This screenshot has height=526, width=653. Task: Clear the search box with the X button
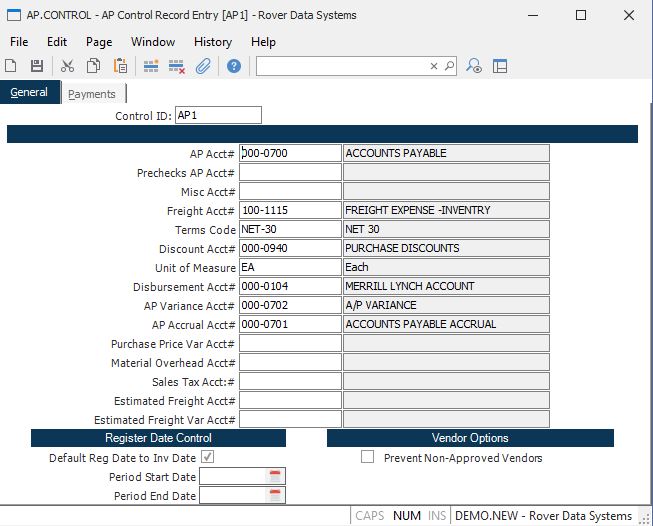coord(434,66)
